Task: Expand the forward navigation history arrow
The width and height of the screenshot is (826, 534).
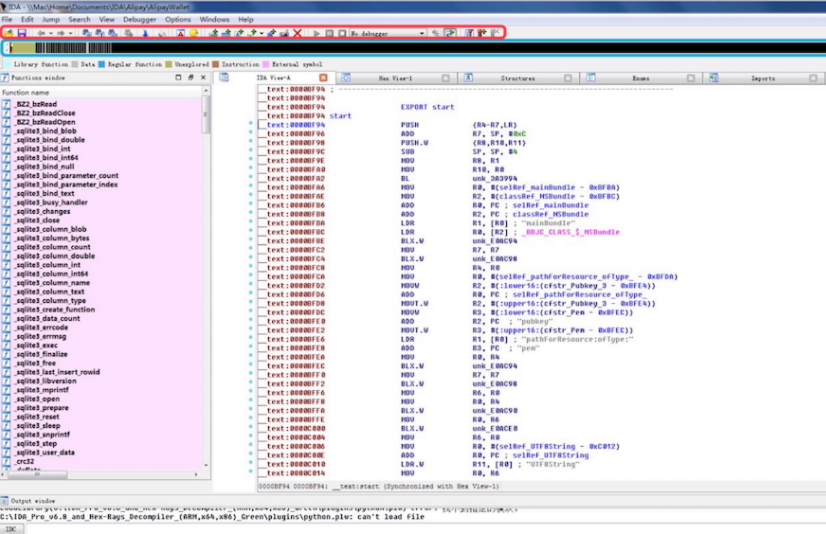Action: 71,33
